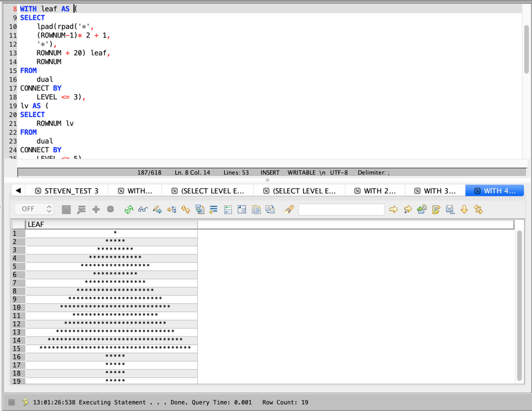The height and width of the screenshot is (411, 532).
Task: Click the LEAF column header
Action: tap(112, 224)
